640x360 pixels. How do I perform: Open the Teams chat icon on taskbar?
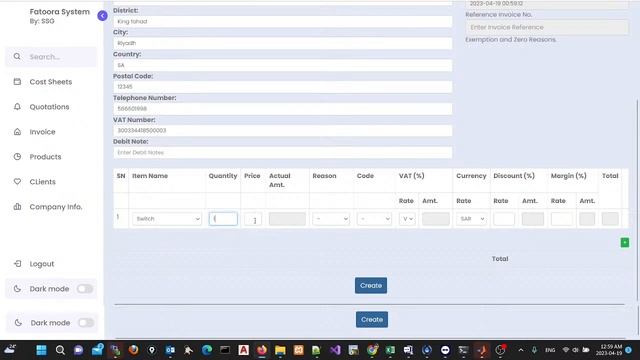78,350
